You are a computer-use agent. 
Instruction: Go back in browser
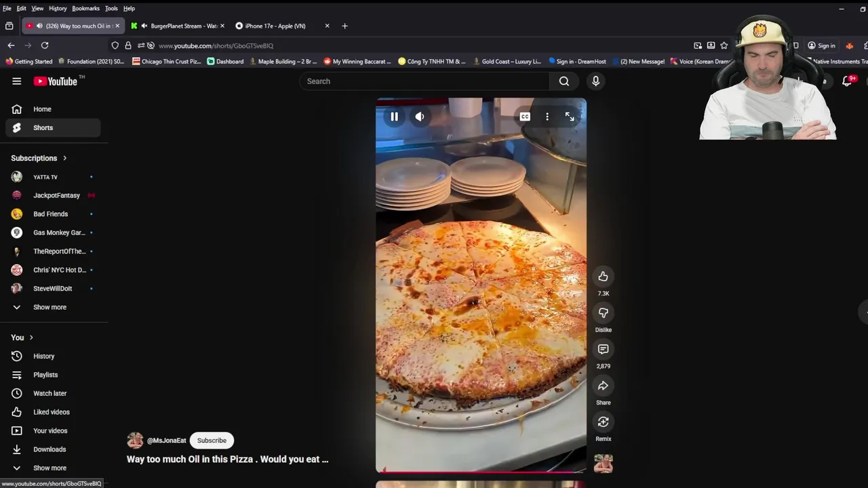pyautogui.click(x=11, y=45)
